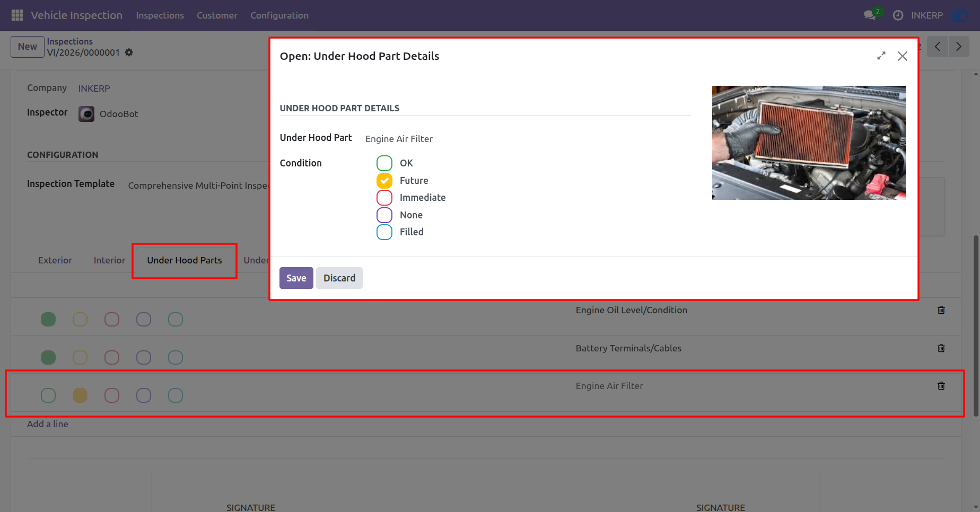The image size is (980, 512).
Task: Click the engine air filter photo
Action: [809, 143]
